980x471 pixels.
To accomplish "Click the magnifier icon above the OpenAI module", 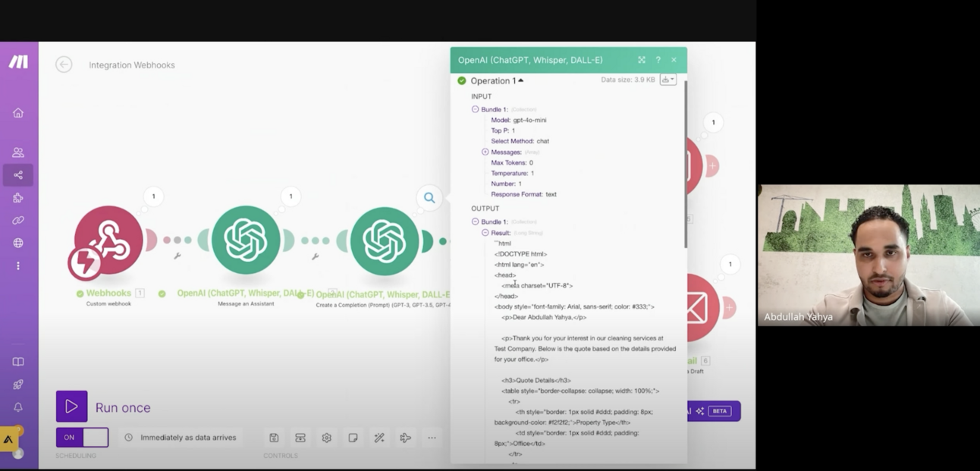I will (x=429, y=197).
